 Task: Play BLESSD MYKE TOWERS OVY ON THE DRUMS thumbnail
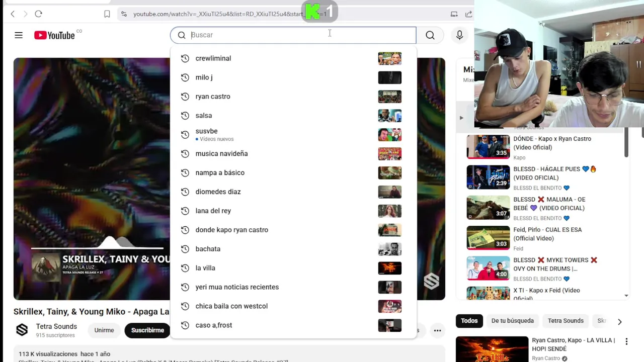488,268
